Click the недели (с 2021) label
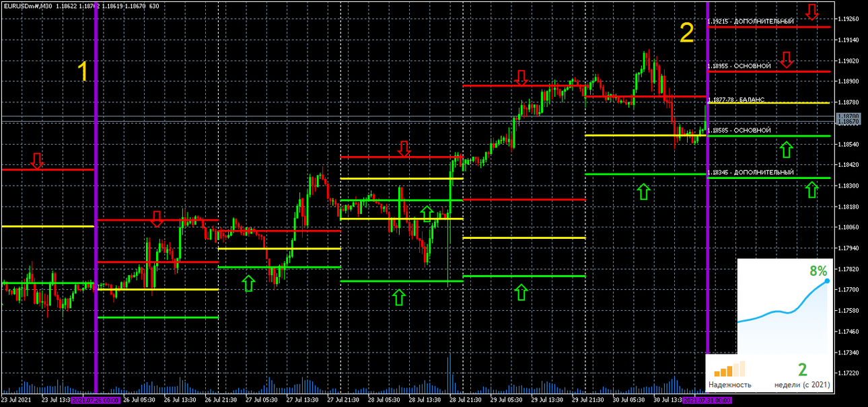Screen dimensions: 868x407 pos(802,385)
